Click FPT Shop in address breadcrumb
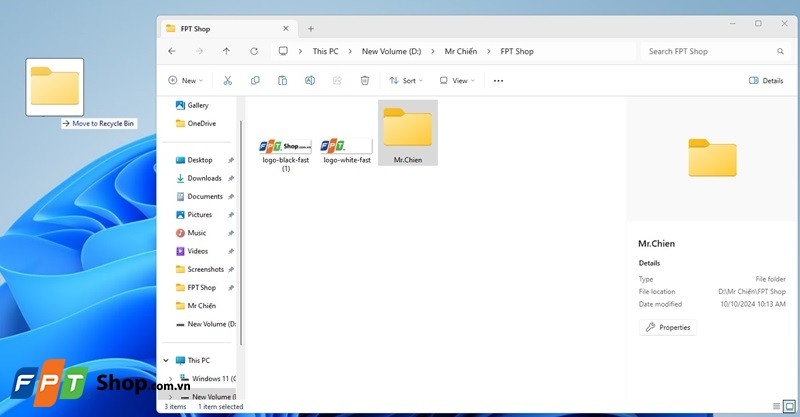 pyautogui.click(x=517, y=51)
